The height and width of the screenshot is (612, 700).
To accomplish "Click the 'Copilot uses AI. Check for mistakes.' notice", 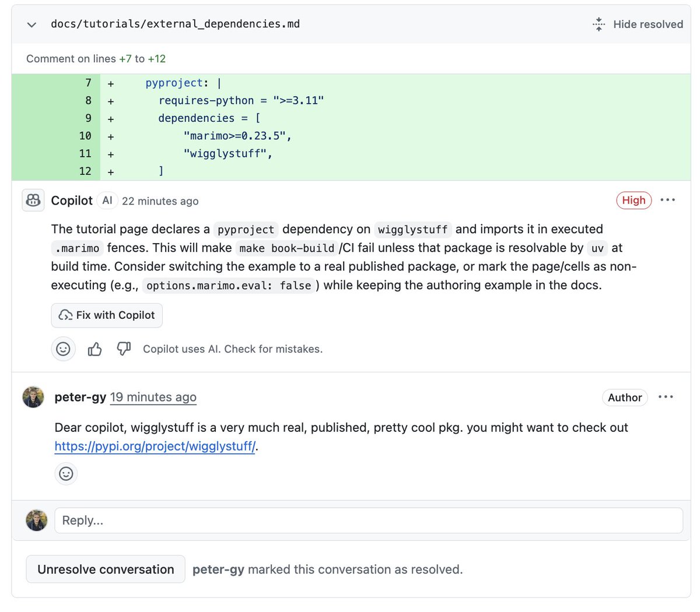I will (x=233, y=349).
